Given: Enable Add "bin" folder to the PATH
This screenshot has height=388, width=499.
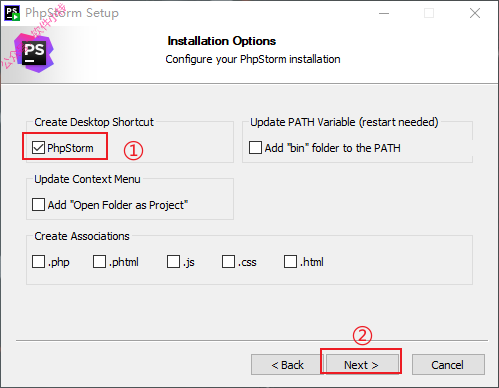Looking at the screenshot, I should (255, 148).
